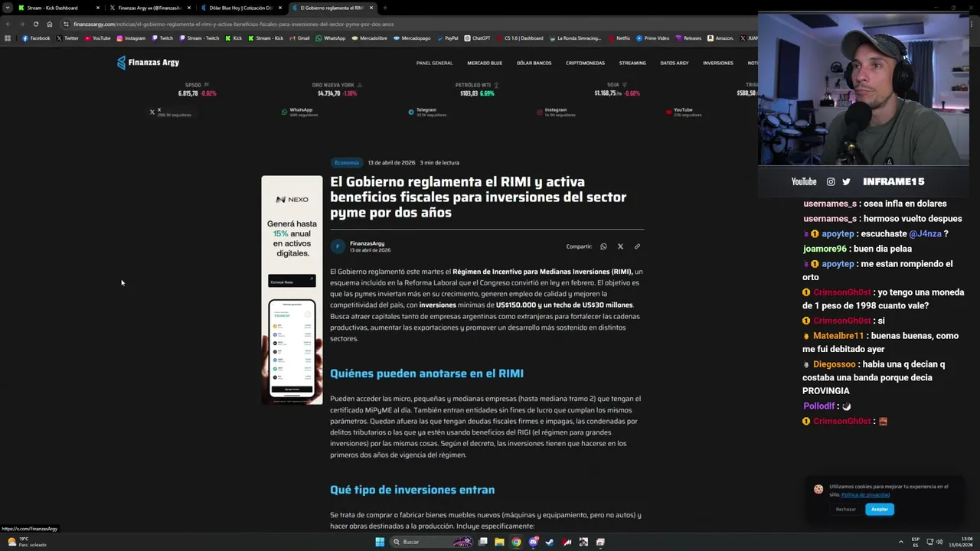Open apps grid in bookmarks bar
Viewport: 980px width, 551px height.
point(8,38)
